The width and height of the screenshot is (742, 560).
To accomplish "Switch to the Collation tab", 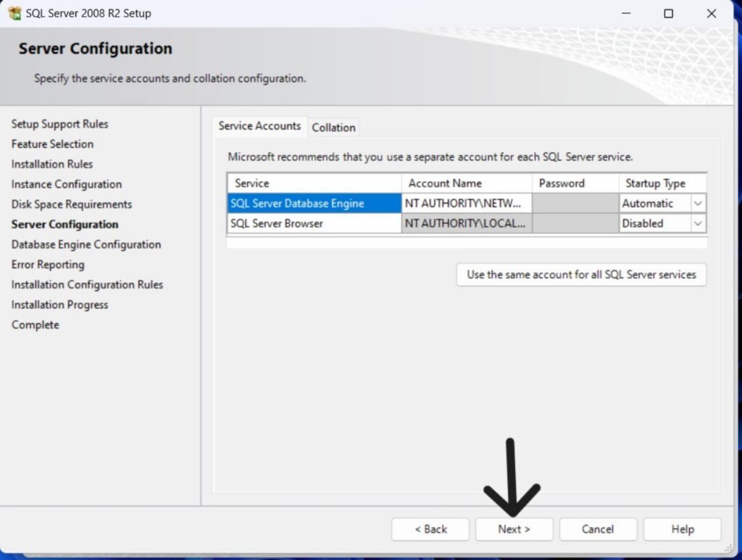I will point(333,128).
